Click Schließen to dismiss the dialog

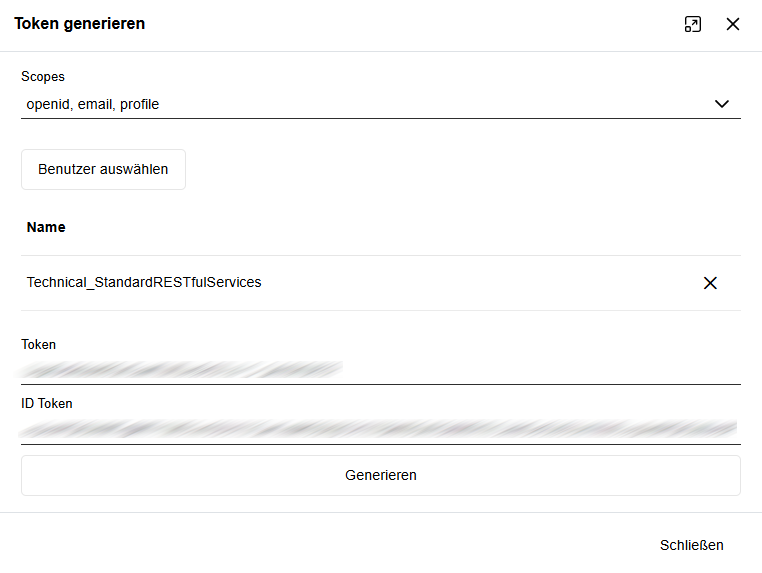[691, 545]
